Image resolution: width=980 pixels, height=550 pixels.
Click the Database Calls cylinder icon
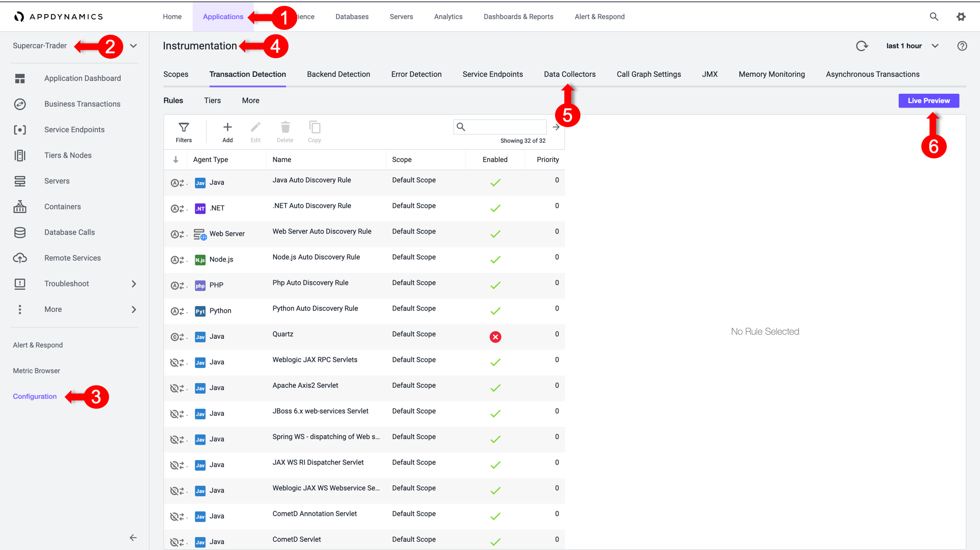[x=20, y=232]
